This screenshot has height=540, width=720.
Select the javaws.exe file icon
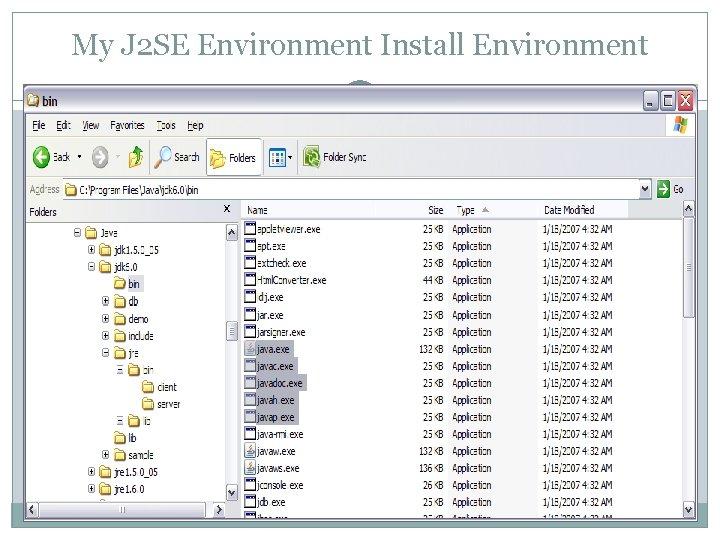tap(251, 468)
